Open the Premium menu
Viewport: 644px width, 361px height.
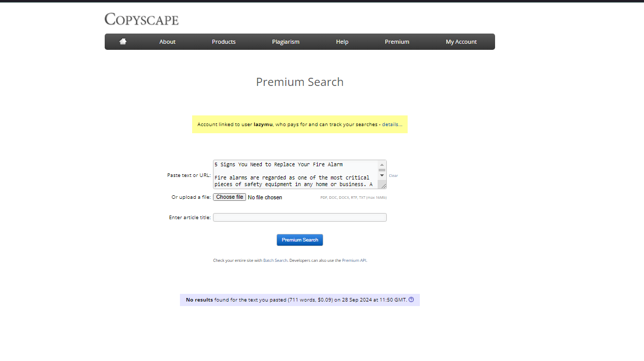tap(397, 42)
